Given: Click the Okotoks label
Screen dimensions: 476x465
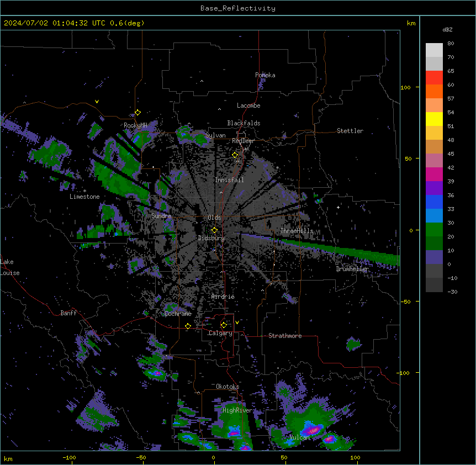Looking at the screenshot, I should pos(228,387).
